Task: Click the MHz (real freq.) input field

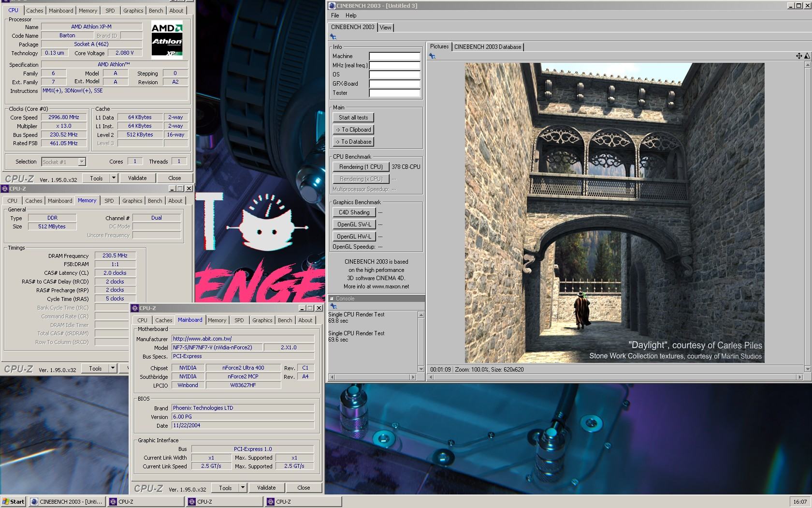Action: click(394, 65)
